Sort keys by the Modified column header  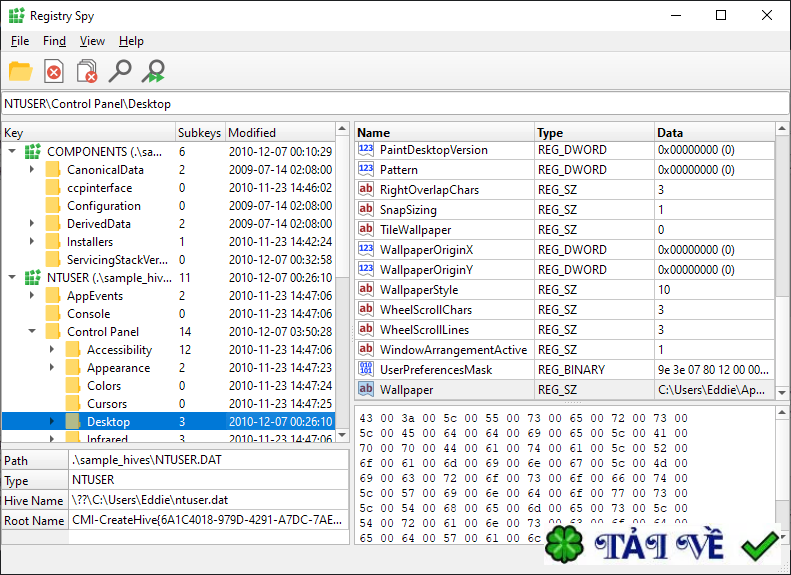click(x=280, y=133)
